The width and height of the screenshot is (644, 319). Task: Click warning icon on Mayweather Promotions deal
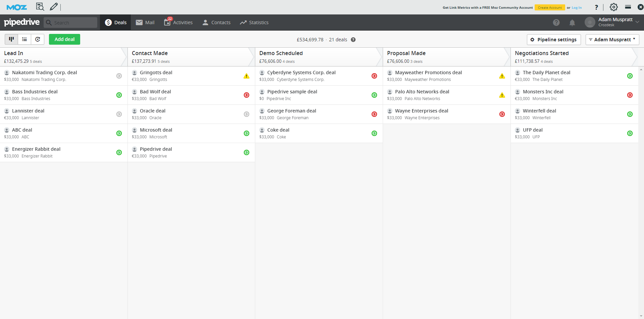pyautogui.click(x=502, y=76)
